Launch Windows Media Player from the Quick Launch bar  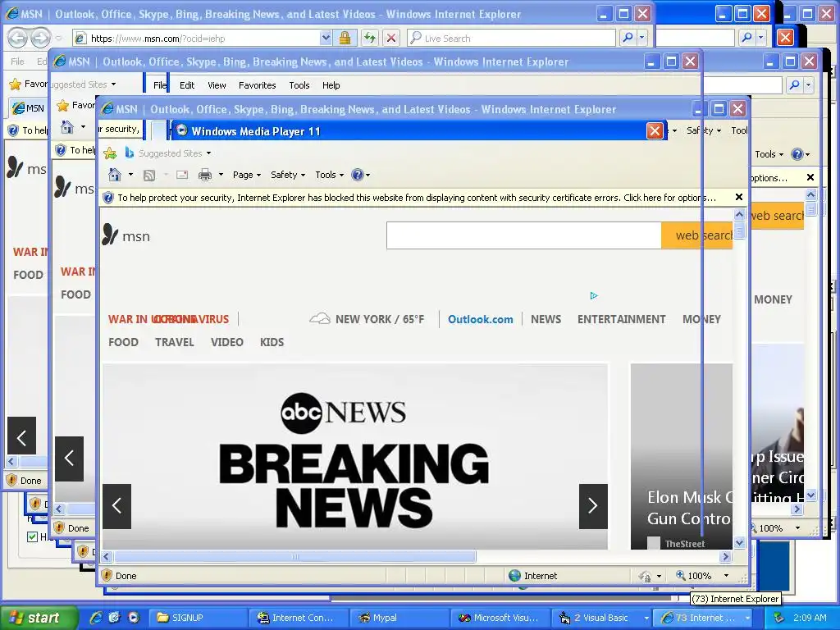pos(134,617)
